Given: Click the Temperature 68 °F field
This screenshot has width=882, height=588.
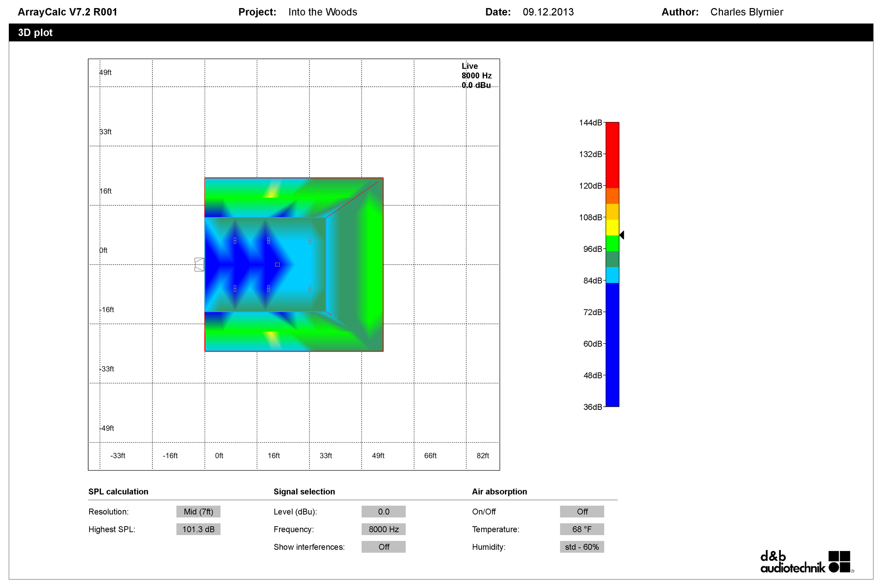Looking at the screenshot, I should click(x=582, y=529).
